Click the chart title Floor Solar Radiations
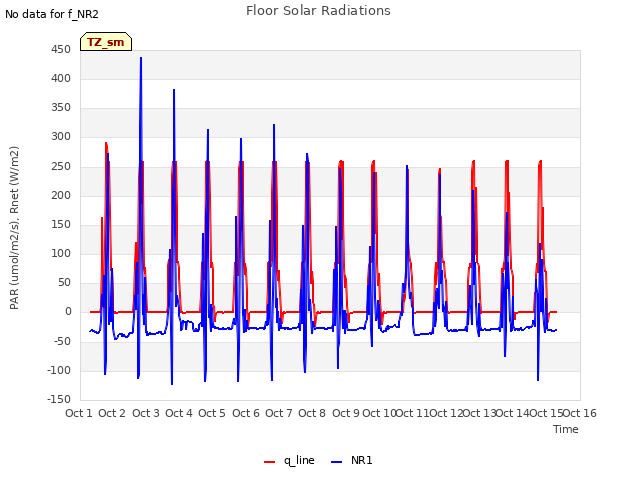 pyautogui.click(x=318, y=11)
